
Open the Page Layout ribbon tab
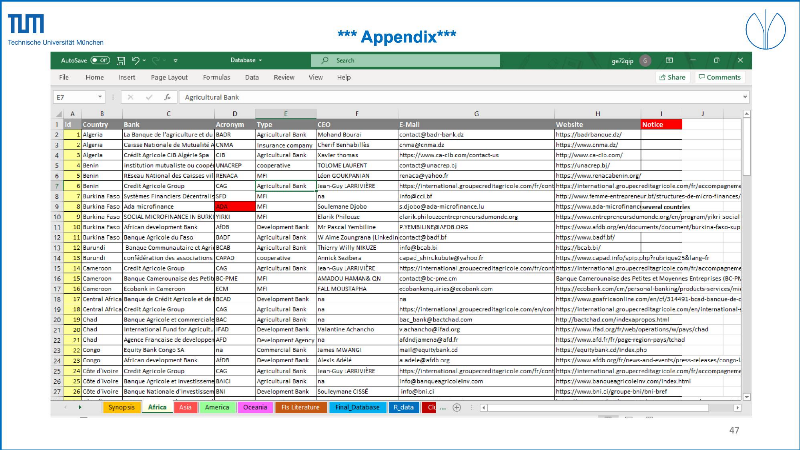pos(169,78)
